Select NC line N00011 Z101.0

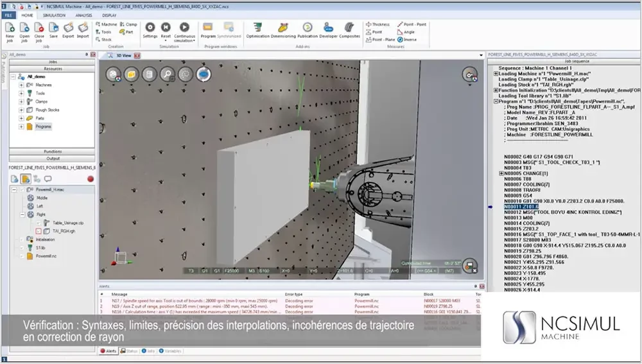(521, 207)
